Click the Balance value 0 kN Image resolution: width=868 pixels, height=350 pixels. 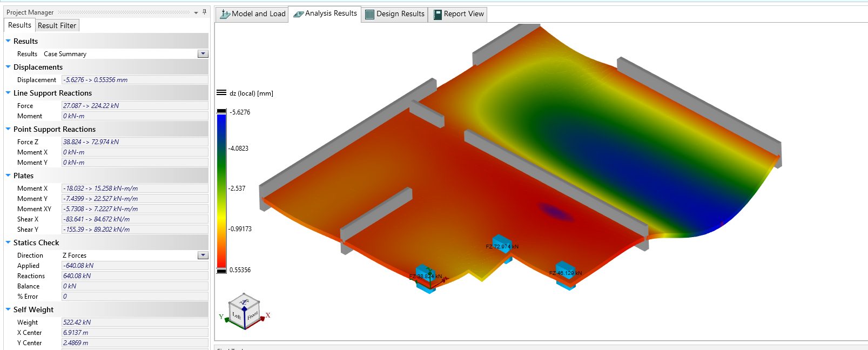[x=135, y=286]
